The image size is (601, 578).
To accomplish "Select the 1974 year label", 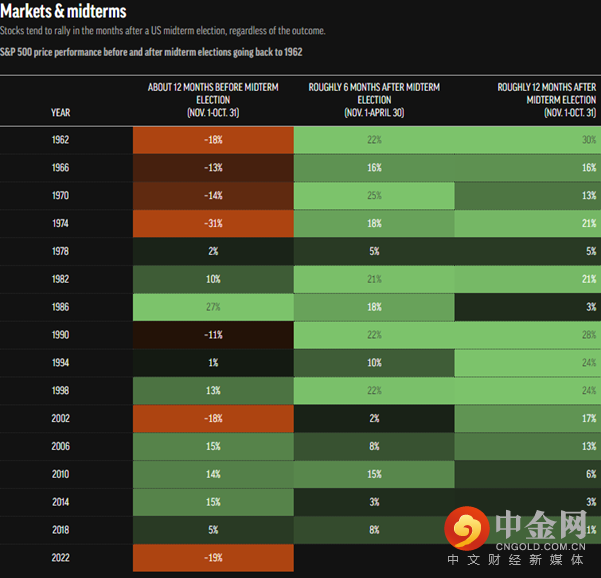I will [61, 223].
